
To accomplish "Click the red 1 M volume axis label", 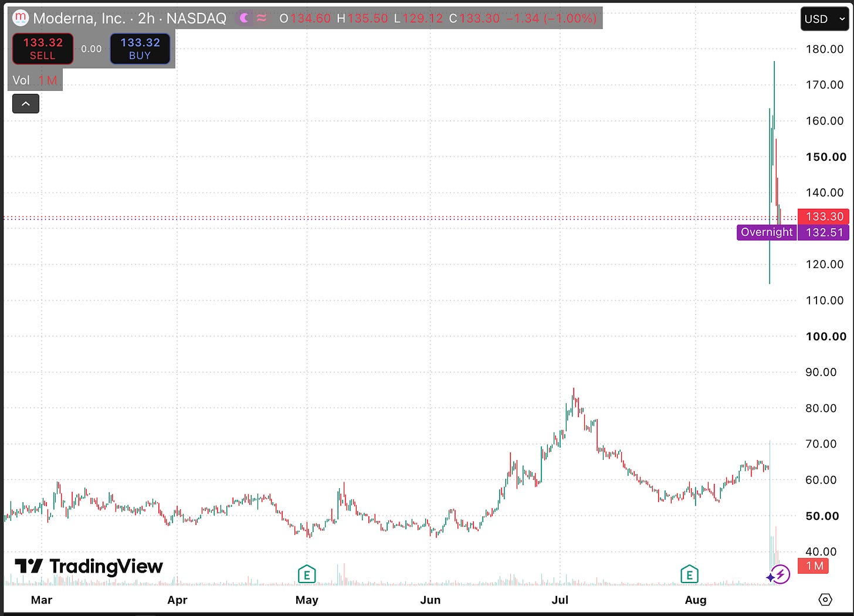I will pyautogui.click(x=814, y=566).
